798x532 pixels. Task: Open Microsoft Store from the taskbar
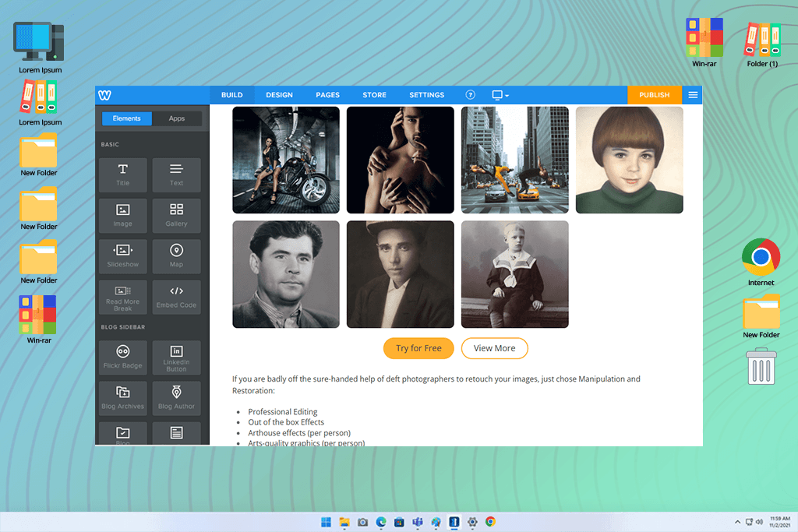pos(400,522)
